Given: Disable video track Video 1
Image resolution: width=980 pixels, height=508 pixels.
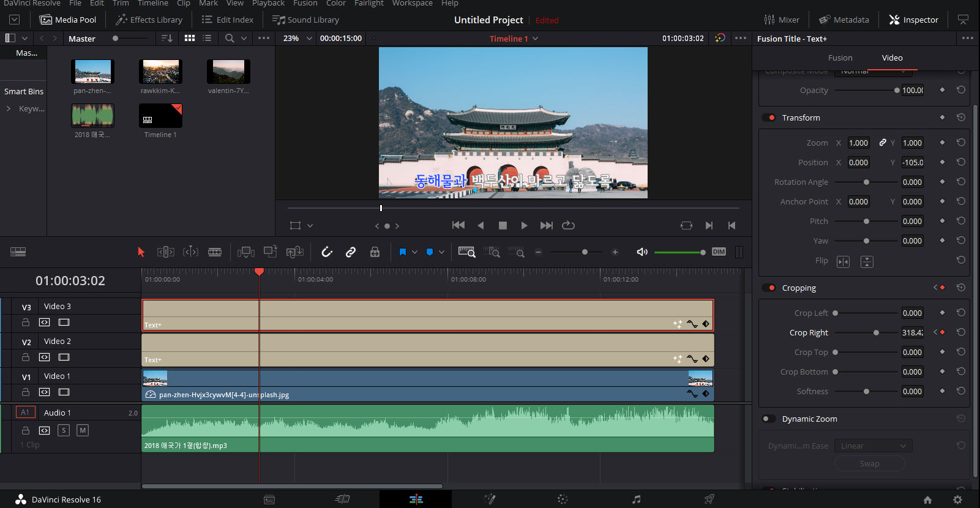Looking at the screenshot, I should 64,392.
